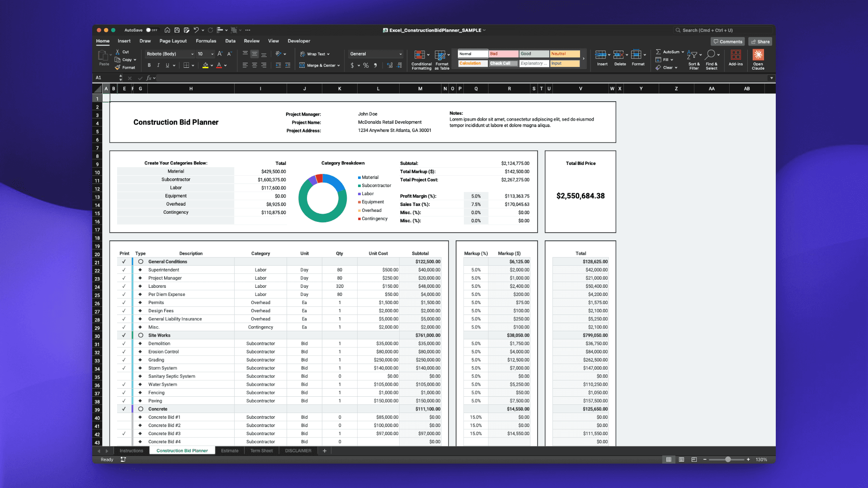Click the Percent Style icon
868x488 pixels.
pos(366,66)
